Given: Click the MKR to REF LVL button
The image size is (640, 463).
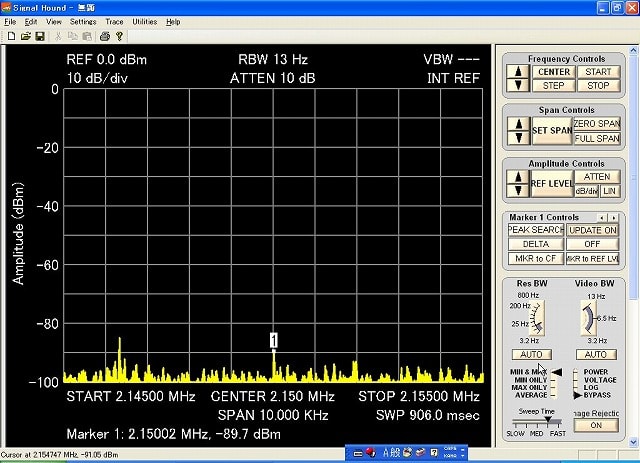Looking at the screenshot, I should [x=592, y=258].
